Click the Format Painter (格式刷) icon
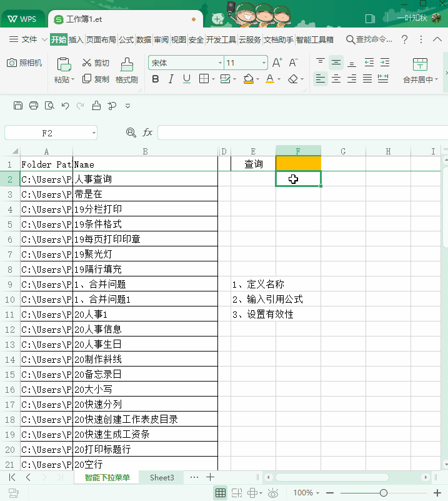Image resolution: width=448 pixels, height=501 pixels. pyautogui.click(x=127, y=64)
